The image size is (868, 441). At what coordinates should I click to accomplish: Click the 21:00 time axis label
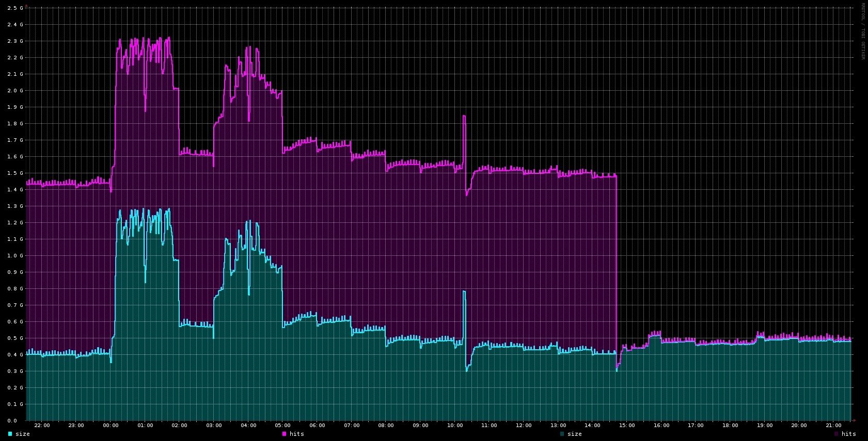point(833,426)
